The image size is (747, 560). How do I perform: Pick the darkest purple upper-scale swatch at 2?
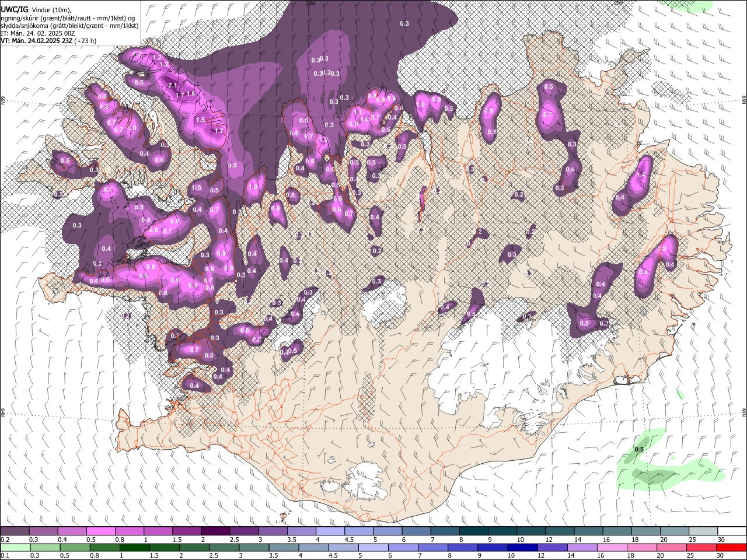(x=215, y=531)
